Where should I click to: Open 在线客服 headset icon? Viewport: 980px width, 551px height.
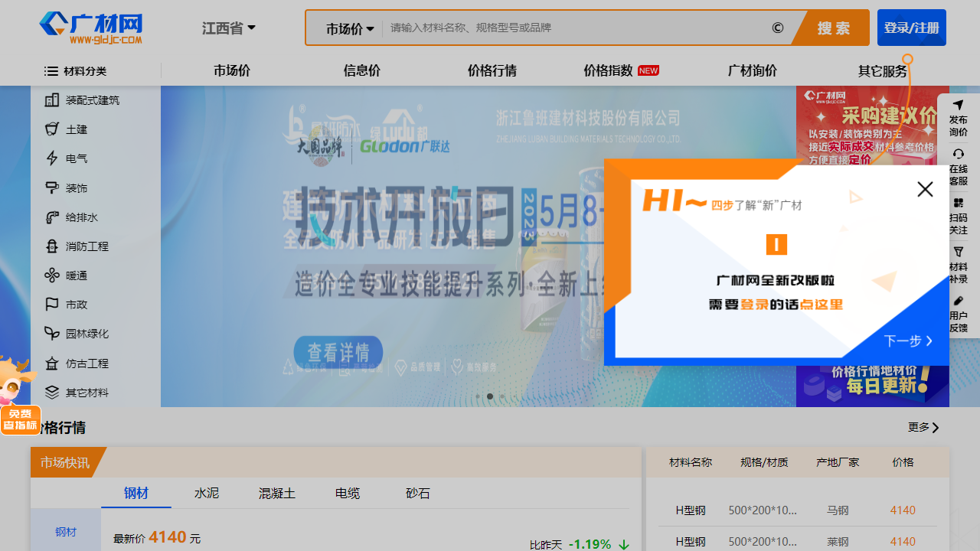coord(958,154)
